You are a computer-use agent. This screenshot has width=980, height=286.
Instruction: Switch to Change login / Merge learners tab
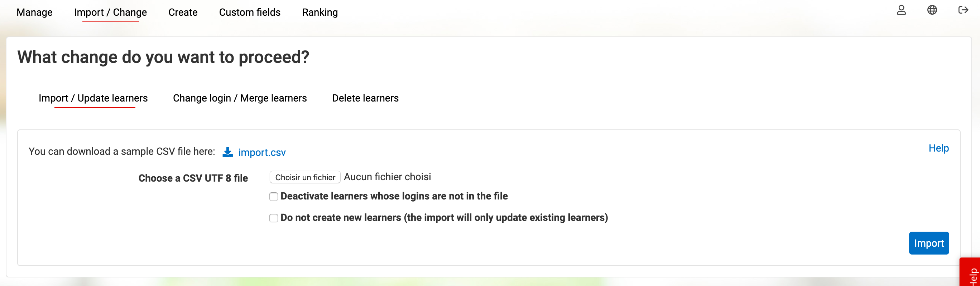point(240,98)
